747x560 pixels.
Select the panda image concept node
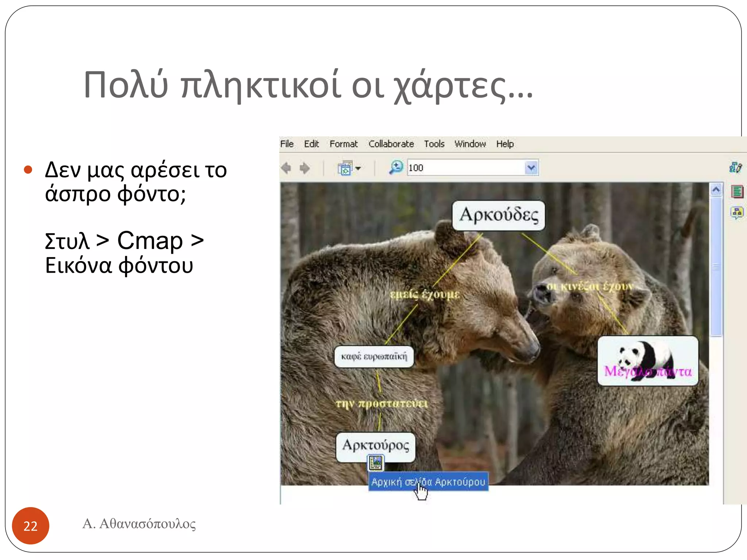647,360
